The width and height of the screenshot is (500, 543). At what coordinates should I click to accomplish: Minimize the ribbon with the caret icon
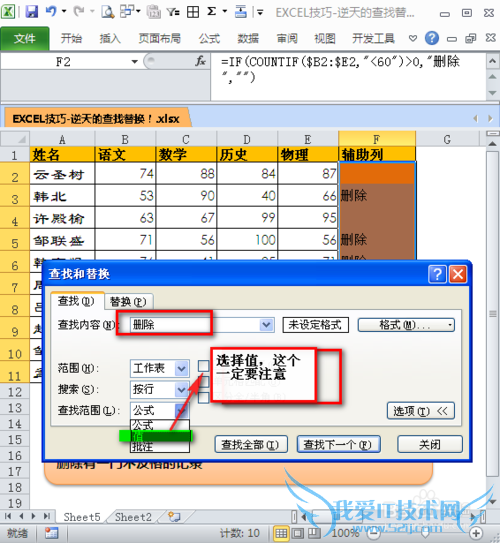[x=412, y=38]
